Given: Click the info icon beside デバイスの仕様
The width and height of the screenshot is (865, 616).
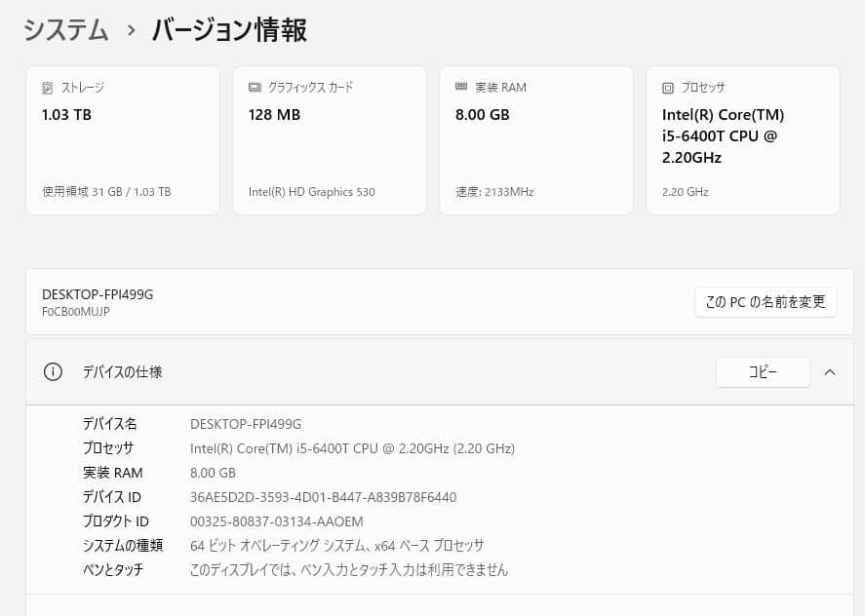Looking at the screenshot, I should click(53, 371).
